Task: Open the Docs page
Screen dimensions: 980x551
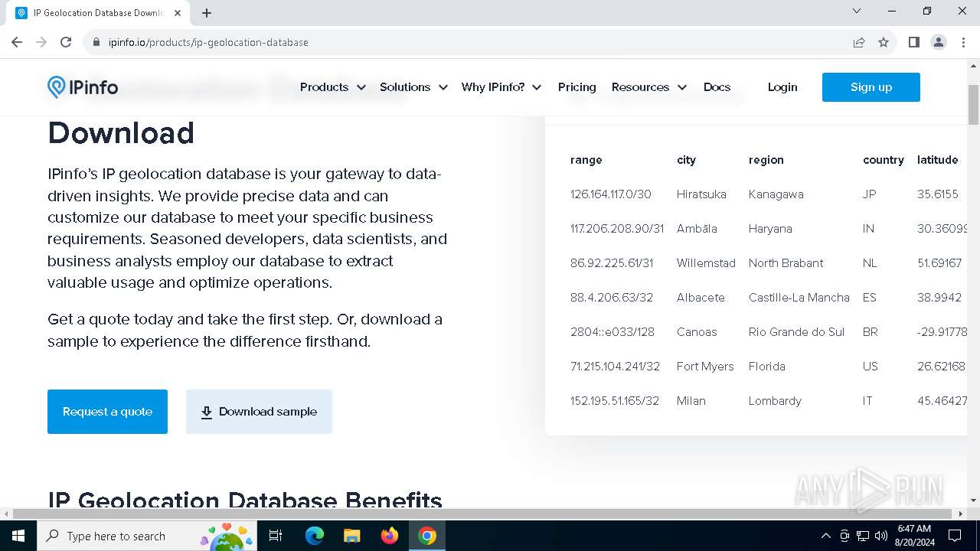Action: pyautogui.click(x=717, y=87)
